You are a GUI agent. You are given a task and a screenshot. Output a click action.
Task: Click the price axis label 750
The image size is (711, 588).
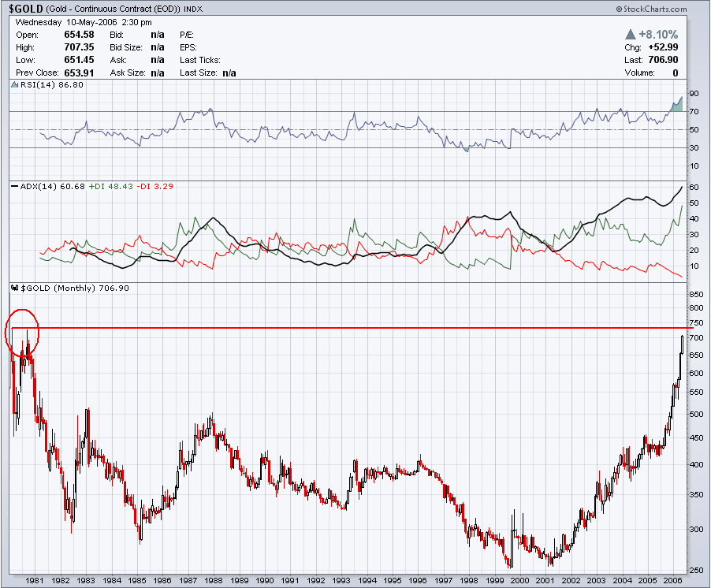click(696, 323)
